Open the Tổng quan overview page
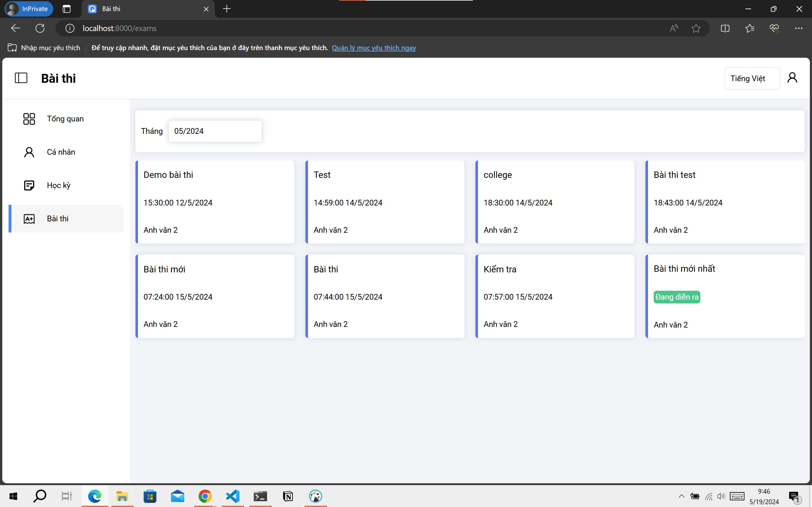 point(65,119)
